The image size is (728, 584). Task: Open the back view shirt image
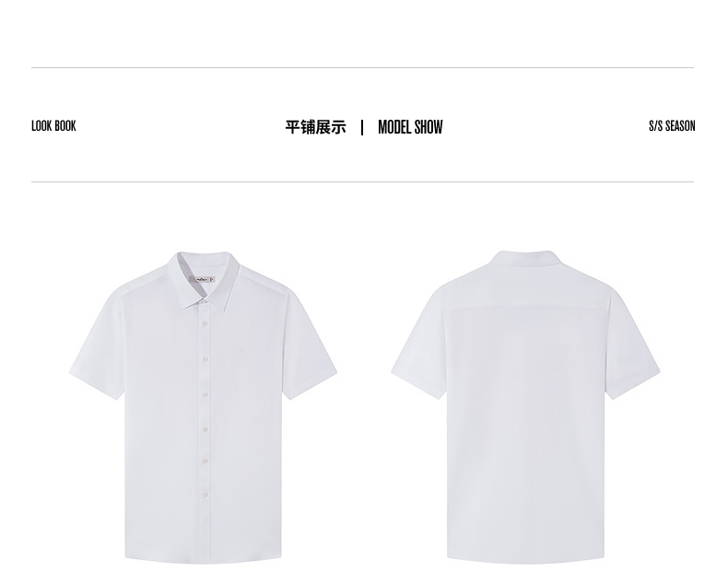point(525,406)
